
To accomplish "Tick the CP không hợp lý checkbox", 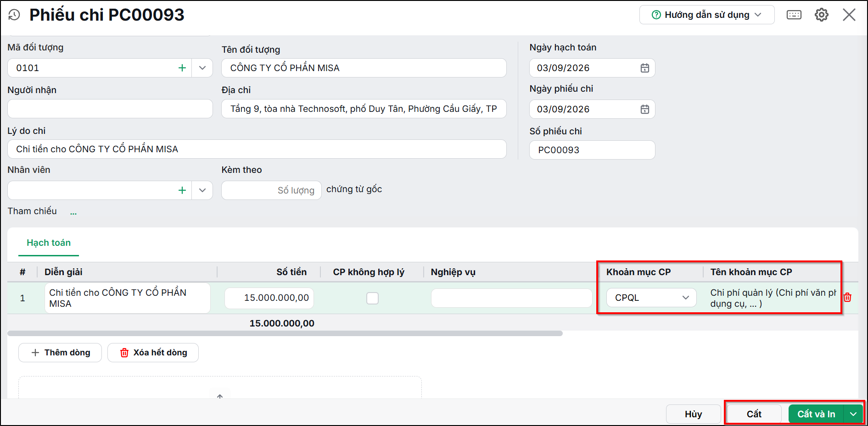I will [x=373, y=298].
